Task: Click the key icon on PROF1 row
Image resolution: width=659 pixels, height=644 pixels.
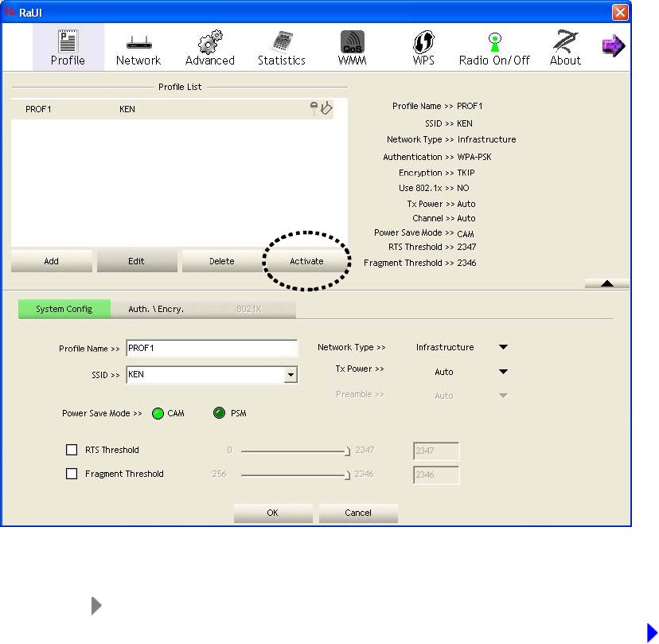Action: pos(314,108)
